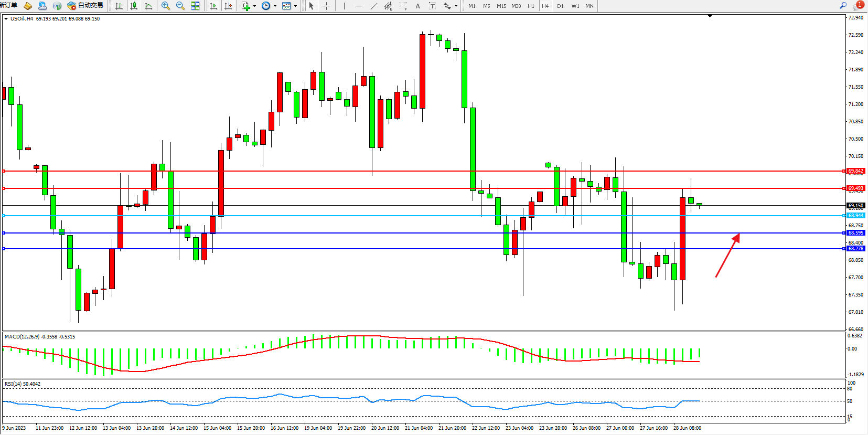The width and height of the screenshot is (868, 435).
Task: Toggle chart auto scroll
Action: pos(213,6)
